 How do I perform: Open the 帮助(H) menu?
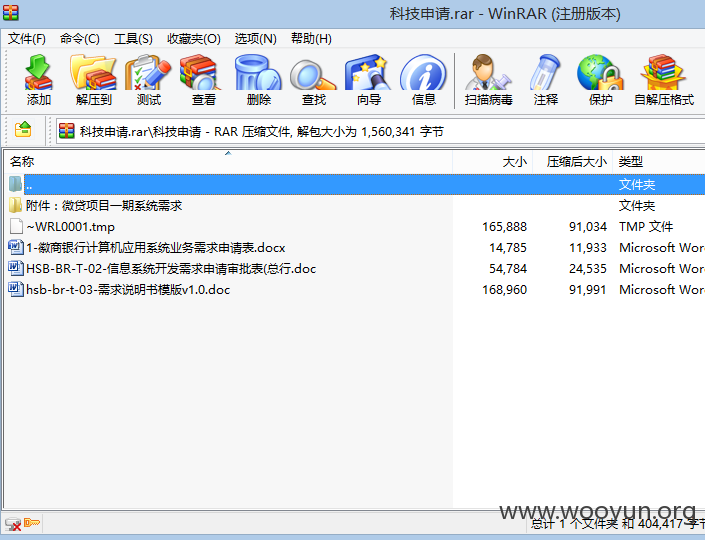311,39
